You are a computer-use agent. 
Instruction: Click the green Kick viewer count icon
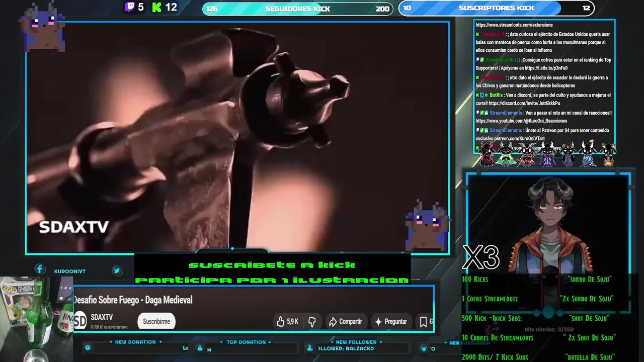click(x=156, y=7)
